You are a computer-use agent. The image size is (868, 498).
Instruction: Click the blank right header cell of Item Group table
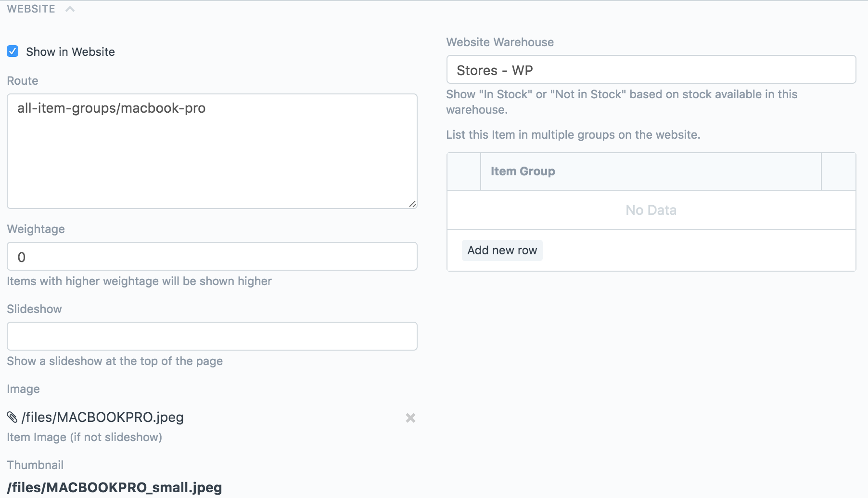pos(838,171)
